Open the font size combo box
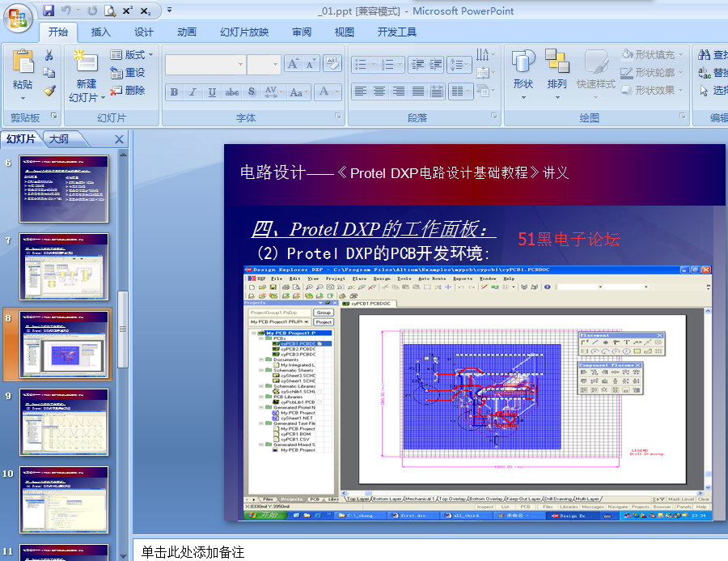 (x=264, y=64)
